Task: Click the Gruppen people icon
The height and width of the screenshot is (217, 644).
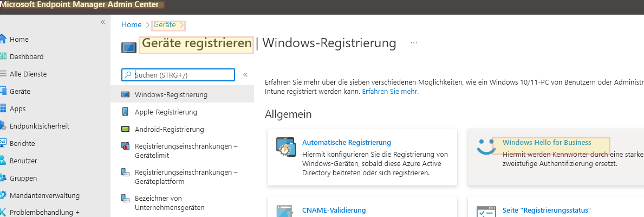Action: pos(3,178)
